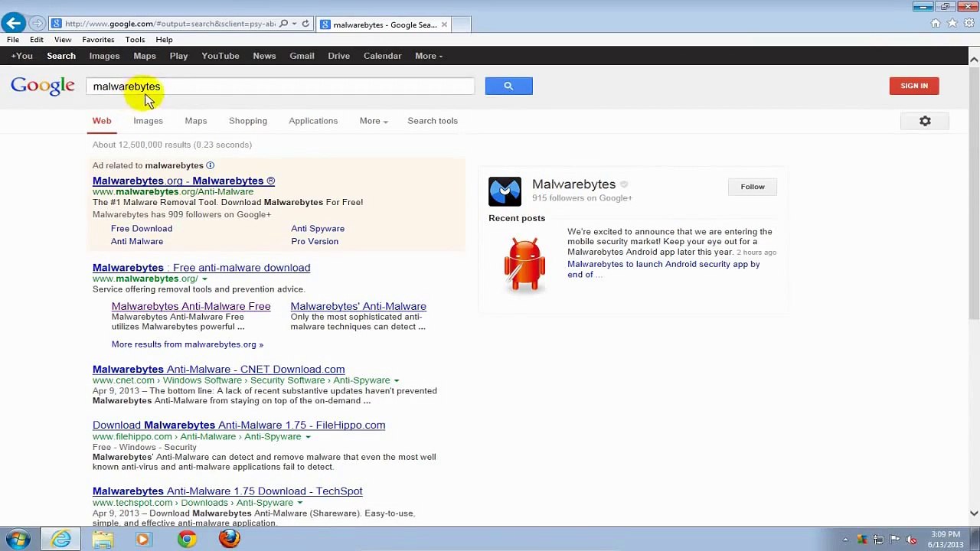Open the Edit menu
The height and width of the screenshot is (551, 980).
click(37, 40)
